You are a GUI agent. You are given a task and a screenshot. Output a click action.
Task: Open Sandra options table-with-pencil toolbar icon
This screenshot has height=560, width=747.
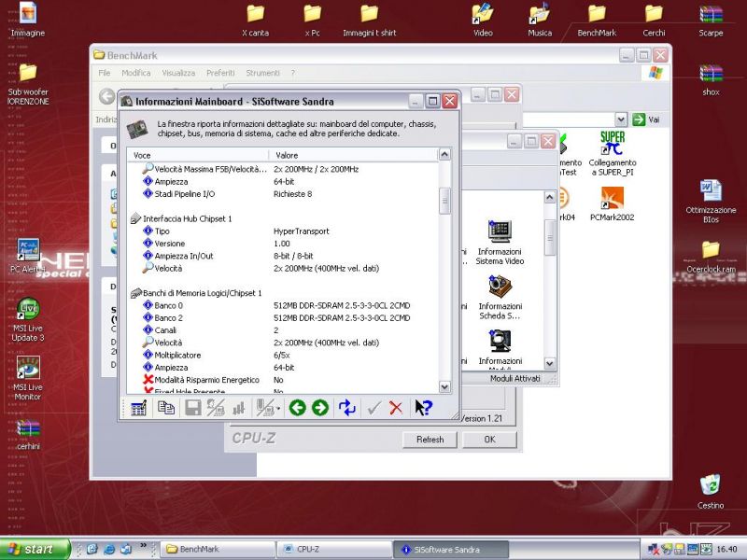(x=138, y=408)
